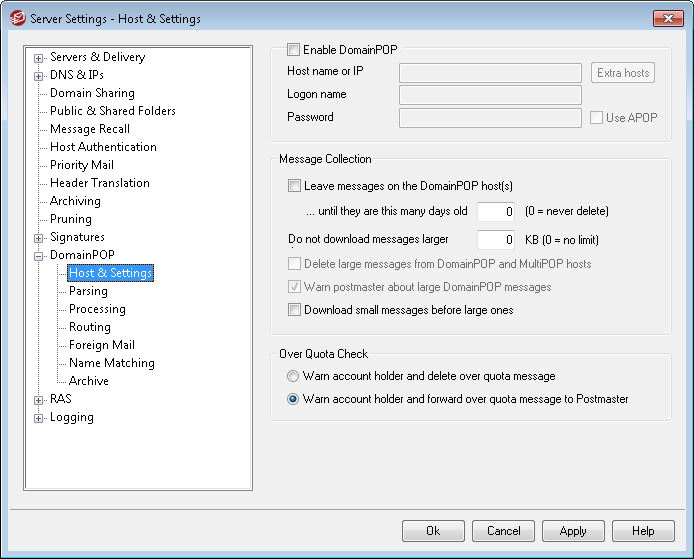Select Header Translation in the tree

(100, 183)
